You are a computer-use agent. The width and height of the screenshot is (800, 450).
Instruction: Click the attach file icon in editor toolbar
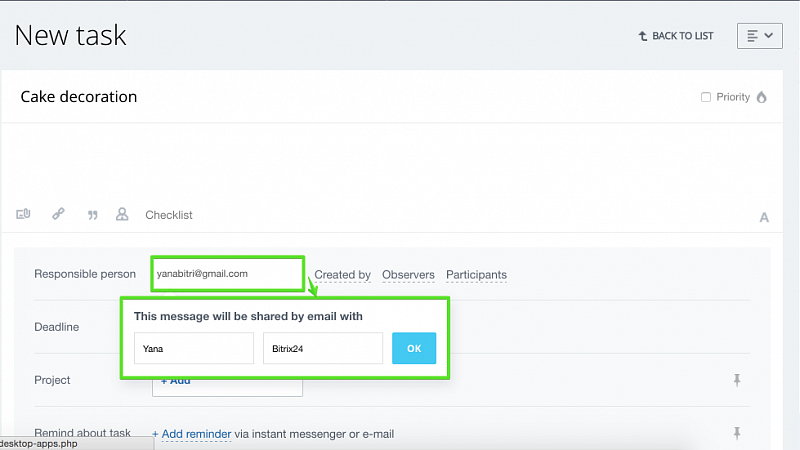(23, 214)
